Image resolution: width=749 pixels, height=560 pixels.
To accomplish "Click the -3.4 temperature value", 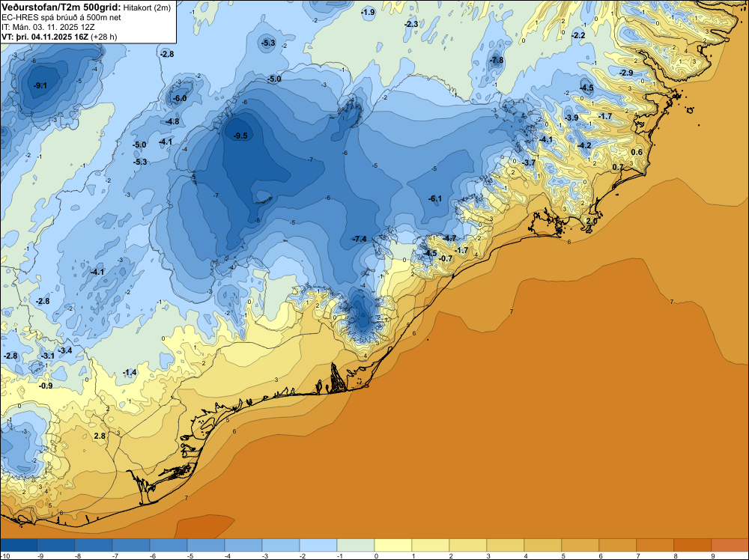I will [65, 350].
